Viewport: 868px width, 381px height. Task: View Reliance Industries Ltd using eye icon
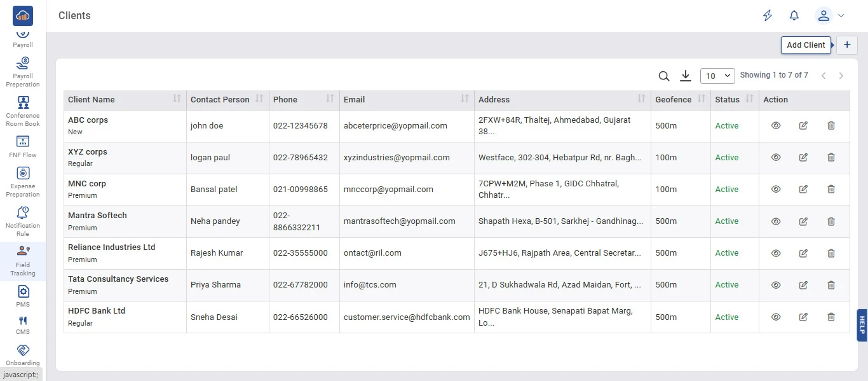[776, 253]
